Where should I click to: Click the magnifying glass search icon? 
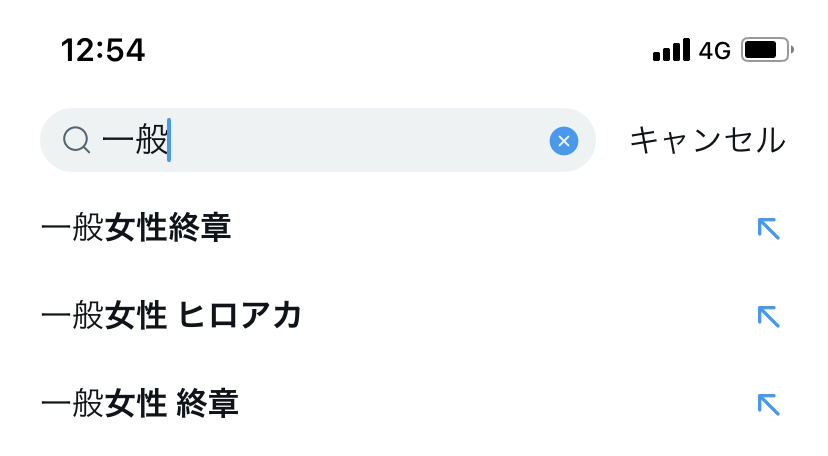pos(77,140)
